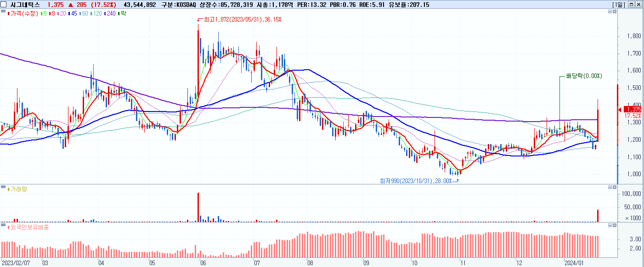Click the 100,000 volume axis label
Image resolution: width=644 pixels, height=267 pixels.
pos(632,194)
